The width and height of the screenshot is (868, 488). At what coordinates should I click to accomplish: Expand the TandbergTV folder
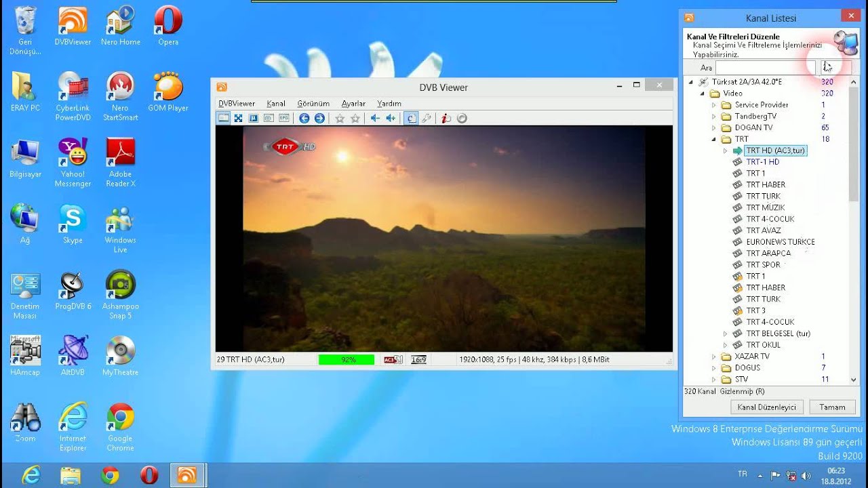click(713, 117)
